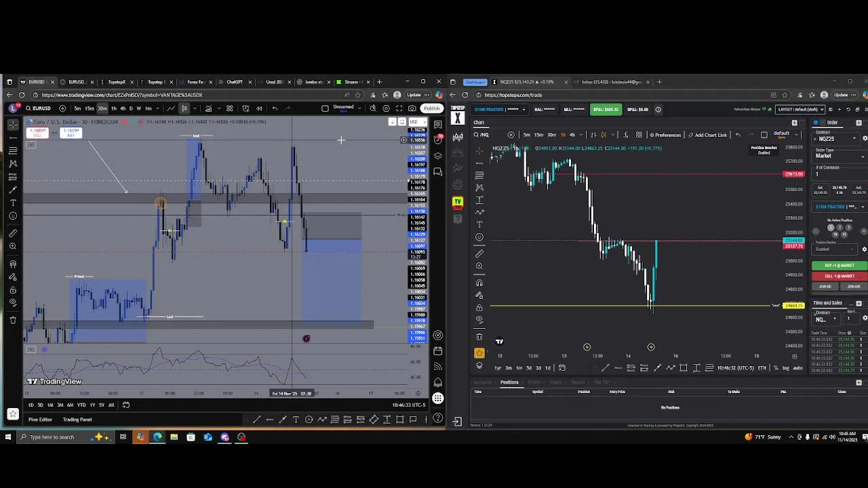
Task: Click the trash remove-objects icon in TradingView
Action: [13, 320]
